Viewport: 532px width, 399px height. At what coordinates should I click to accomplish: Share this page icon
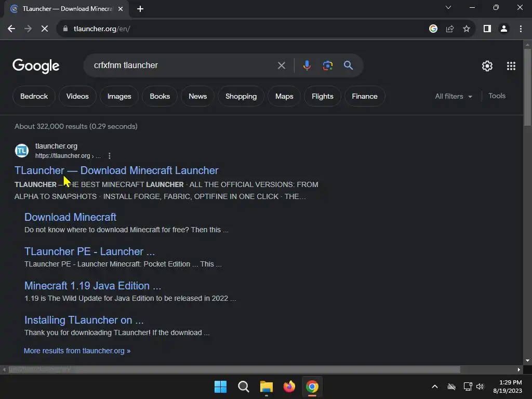(450, 29)
